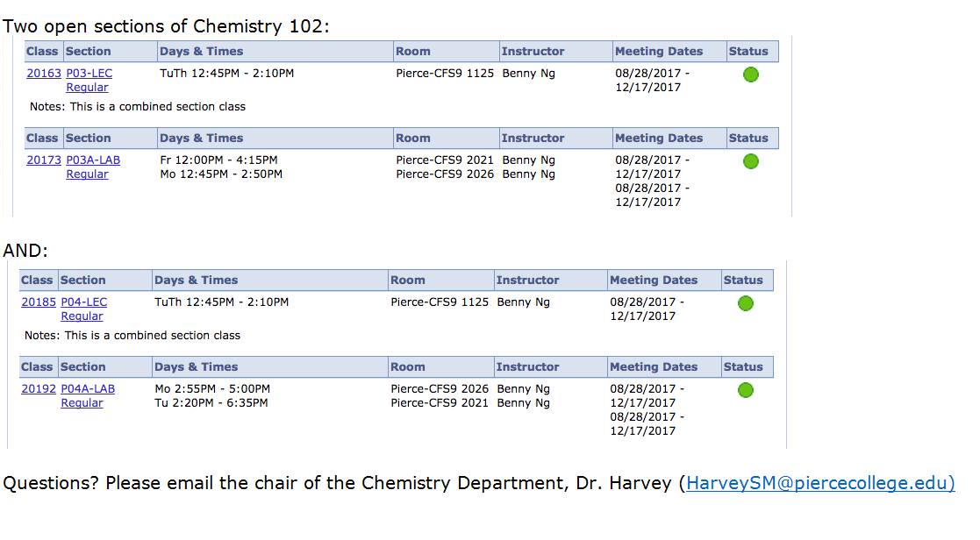Open class number 20192 link
Screen dimensions: 980x540
coord(39,389)
